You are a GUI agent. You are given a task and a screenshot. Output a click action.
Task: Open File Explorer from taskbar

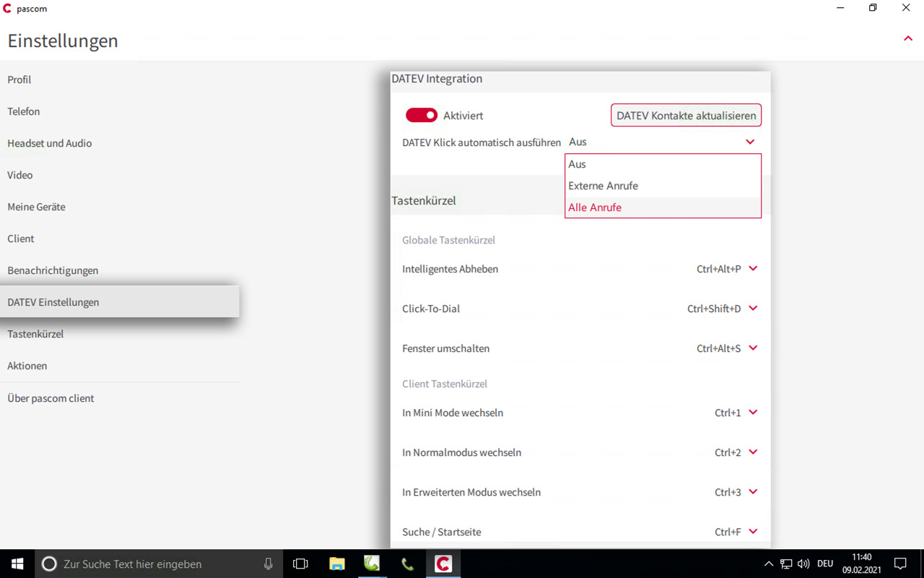click(x=336, y=564)
